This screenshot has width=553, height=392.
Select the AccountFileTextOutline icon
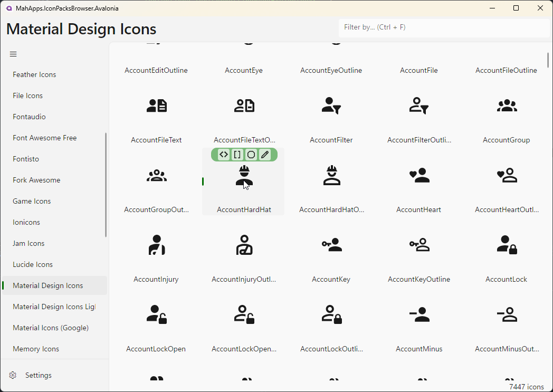point(244,106)
